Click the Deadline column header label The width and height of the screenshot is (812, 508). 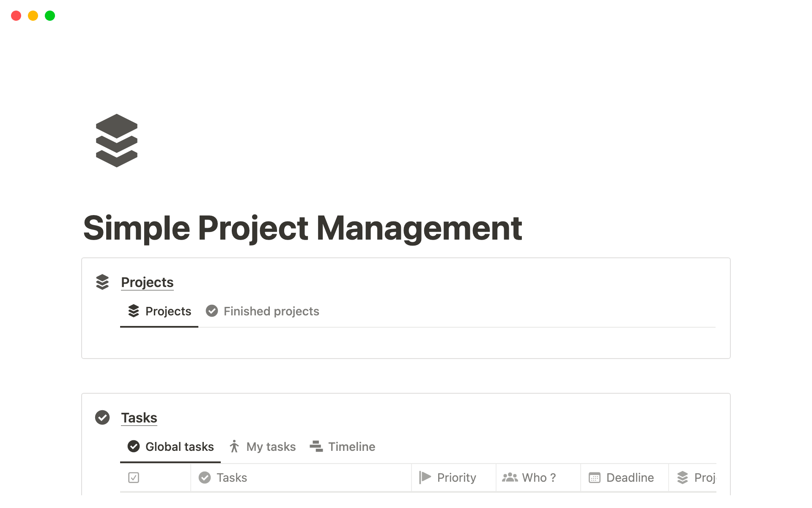point(630,478)
